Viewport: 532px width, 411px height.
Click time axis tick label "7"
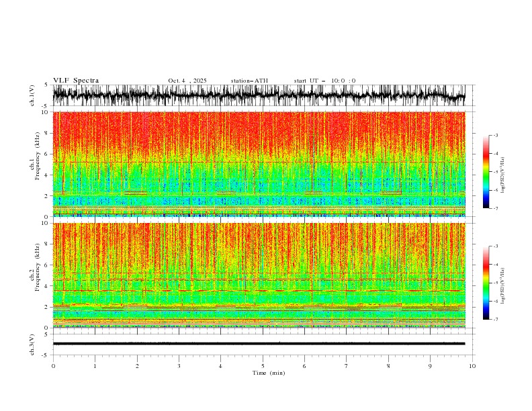[x=347, y=366]
